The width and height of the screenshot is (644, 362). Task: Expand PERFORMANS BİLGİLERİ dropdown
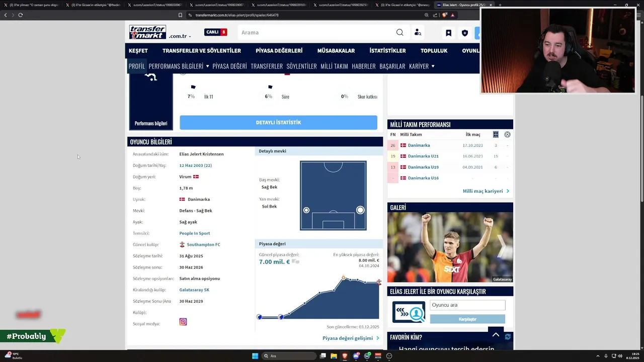point(179,66)
